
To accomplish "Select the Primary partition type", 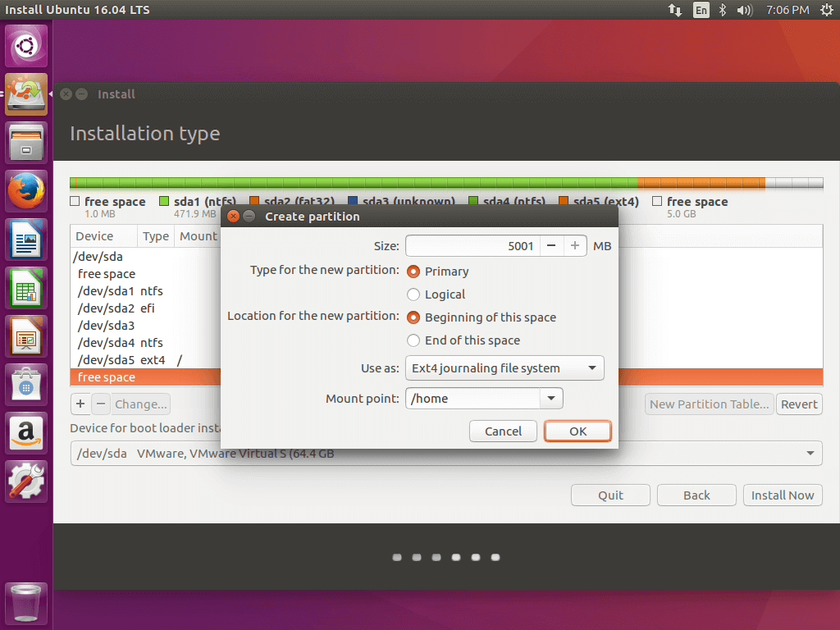I will tap(413, 272).
